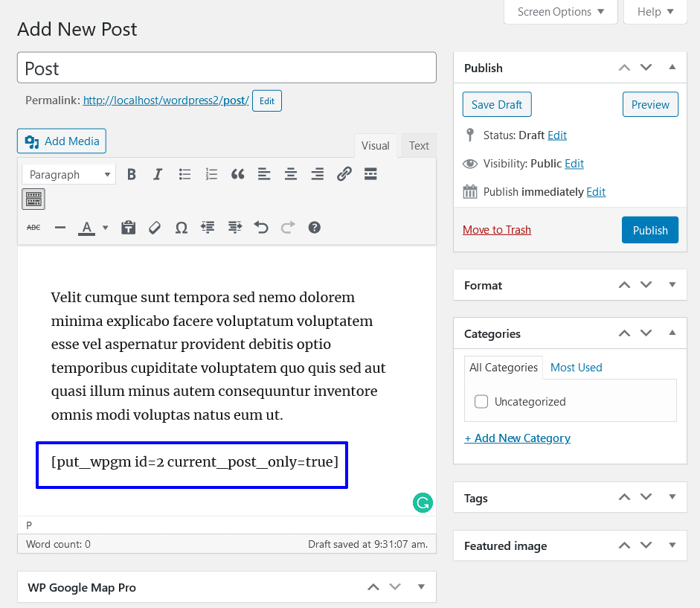The image size is (700, 608).
Task: Insert special character omega icon
Action: pyautogui.click(x=181, y=228)
